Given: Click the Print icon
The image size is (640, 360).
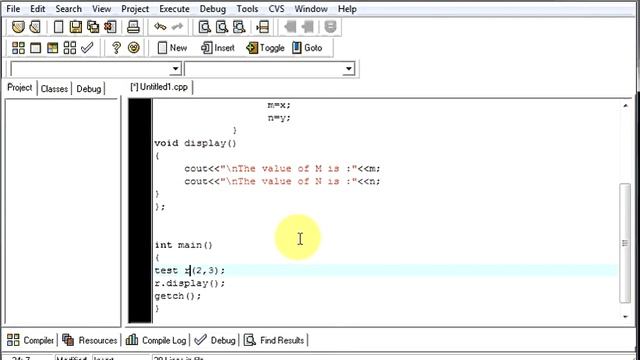Looking at the screenshot, I should tap(133, 27).
